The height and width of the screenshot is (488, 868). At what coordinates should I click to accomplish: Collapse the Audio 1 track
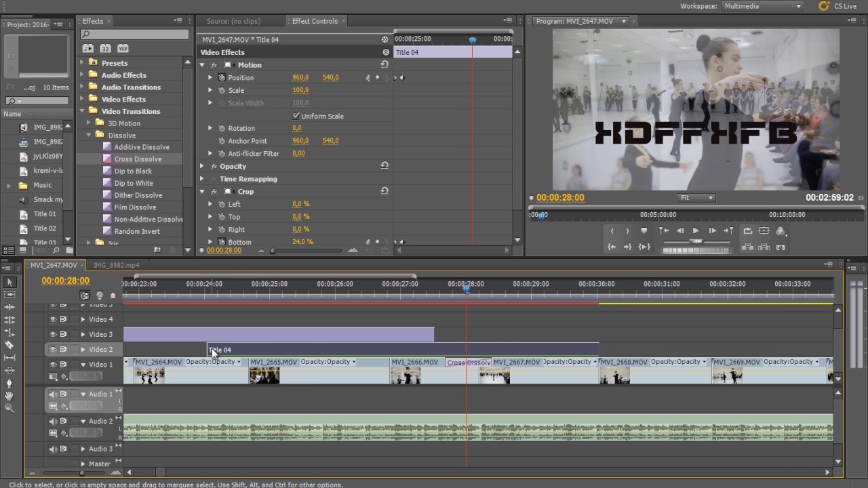click(x=83, y=394)
